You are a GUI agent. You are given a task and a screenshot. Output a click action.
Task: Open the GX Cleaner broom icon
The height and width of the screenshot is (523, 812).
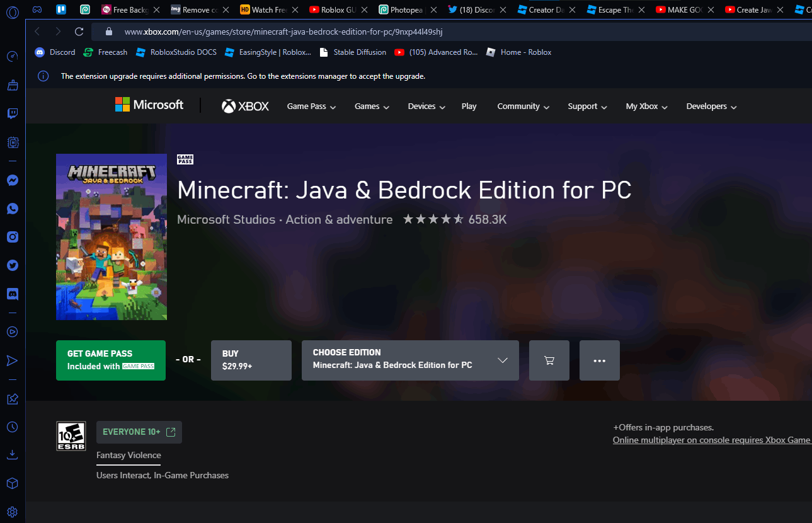[x=12, y=85]
